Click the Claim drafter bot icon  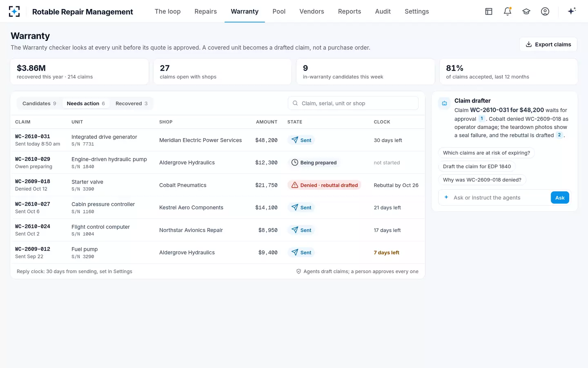444,103
